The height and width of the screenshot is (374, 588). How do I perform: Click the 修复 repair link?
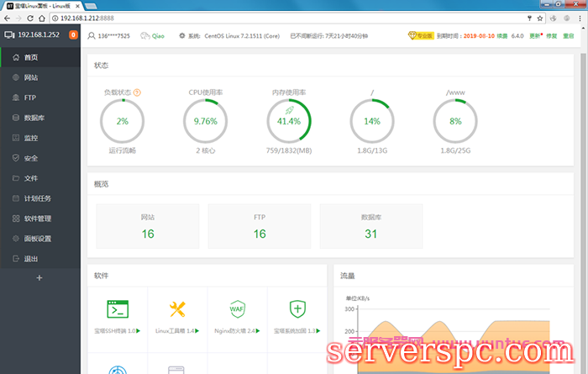click(x=552, y=36)
